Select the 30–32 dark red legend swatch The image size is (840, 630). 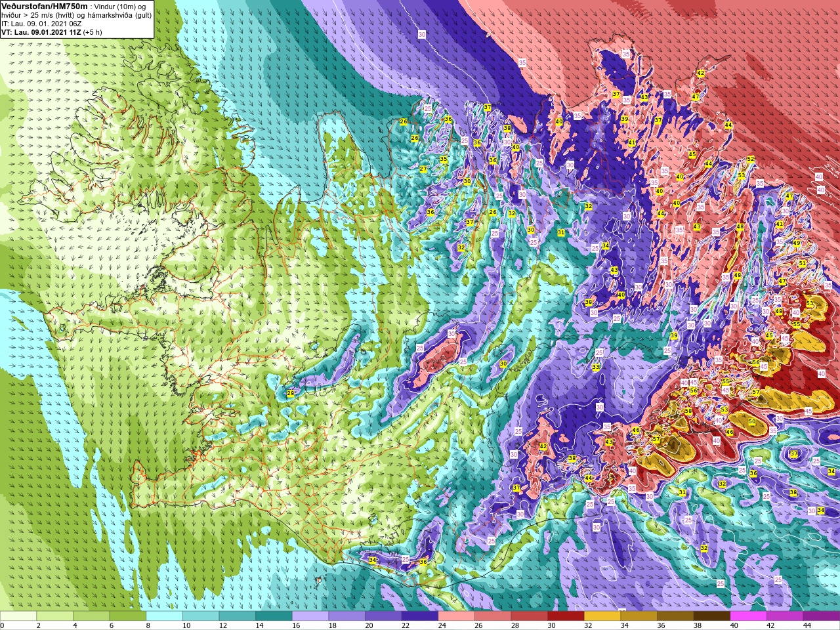pos(566,616)
